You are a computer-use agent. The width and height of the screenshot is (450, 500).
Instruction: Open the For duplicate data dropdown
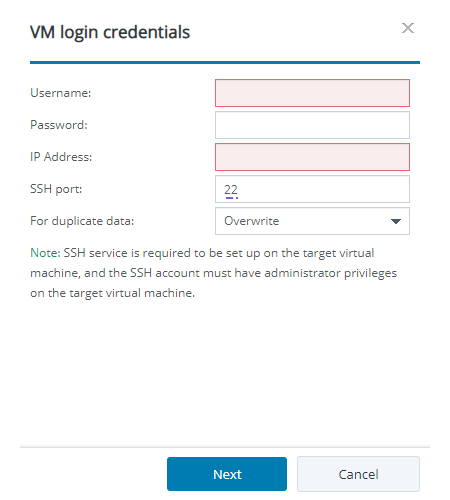(x=312, y=221)
